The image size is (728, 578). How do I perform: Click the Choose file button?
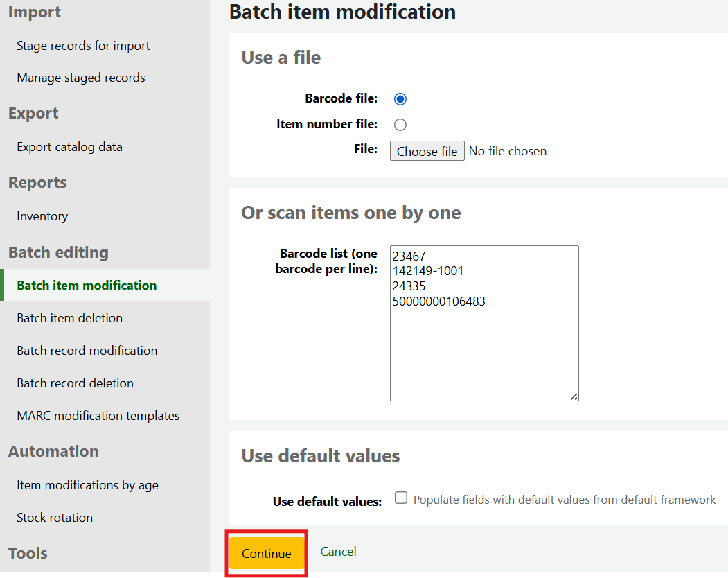(x=427, y=151)
